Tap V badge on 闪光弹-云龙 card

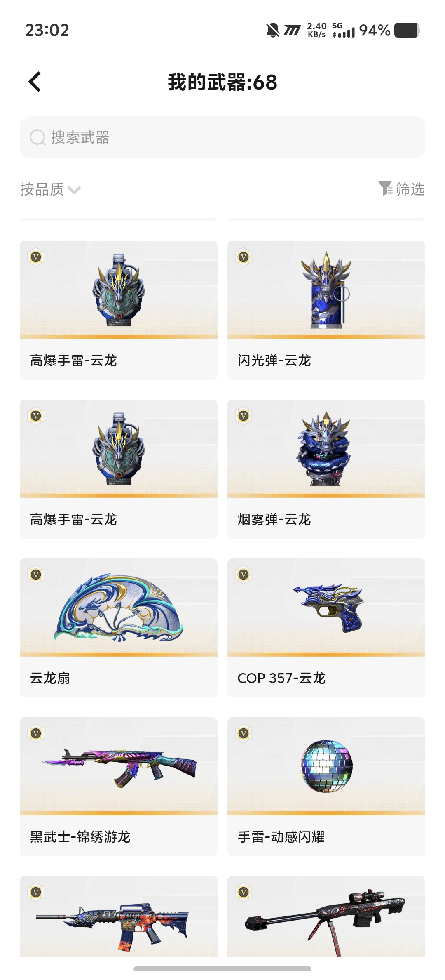[244, 257]
